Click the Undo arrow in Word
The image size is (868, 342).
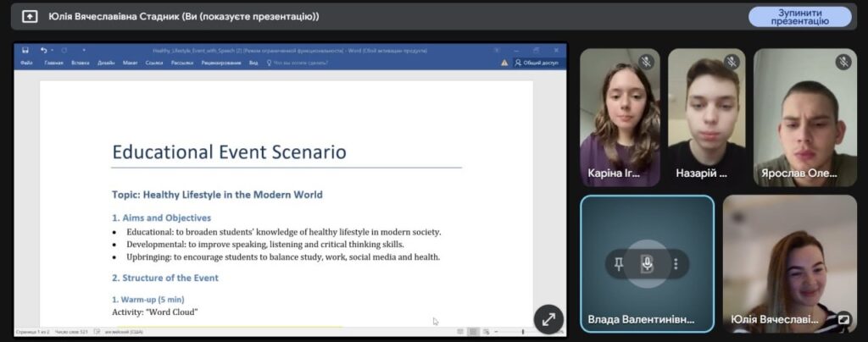point(43,51)
